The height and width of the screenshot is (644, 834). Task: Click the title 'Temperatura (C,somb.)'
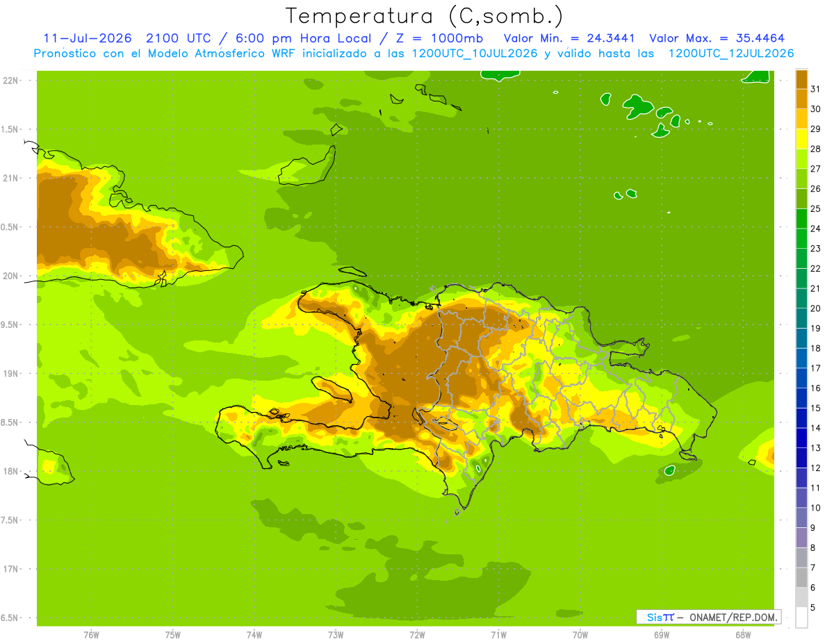[x=424, y=16]
